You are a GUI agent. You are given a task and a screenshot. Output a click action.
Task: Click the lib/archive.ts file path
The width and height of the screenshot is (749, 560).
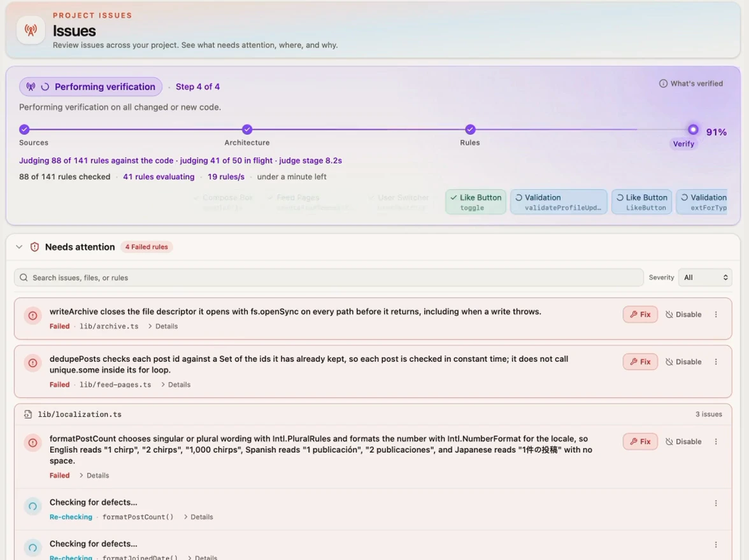point(109,326)
